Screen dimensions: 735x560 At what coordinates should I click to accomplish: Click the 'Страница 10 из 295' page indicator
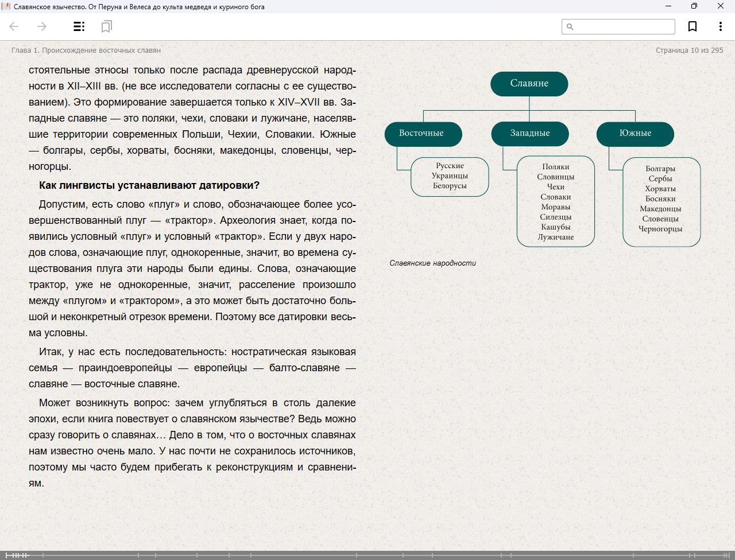click(689, 50)
